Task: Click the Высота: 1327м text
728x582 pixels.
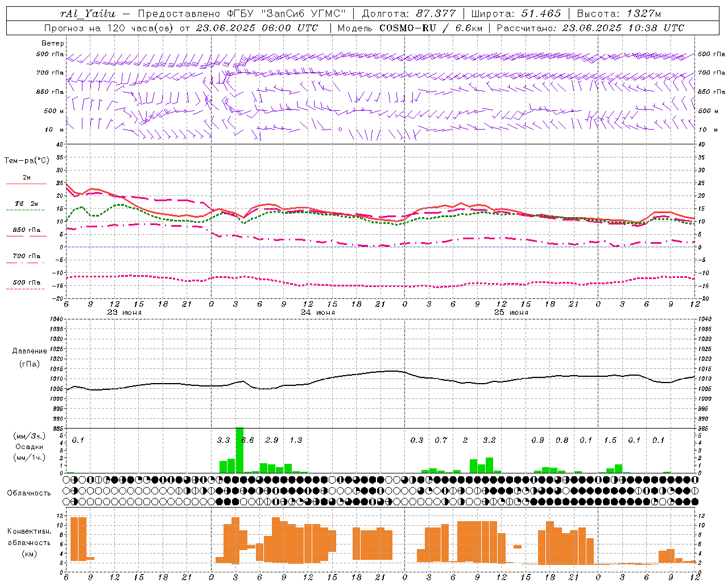Action: [x=619, y=14]
